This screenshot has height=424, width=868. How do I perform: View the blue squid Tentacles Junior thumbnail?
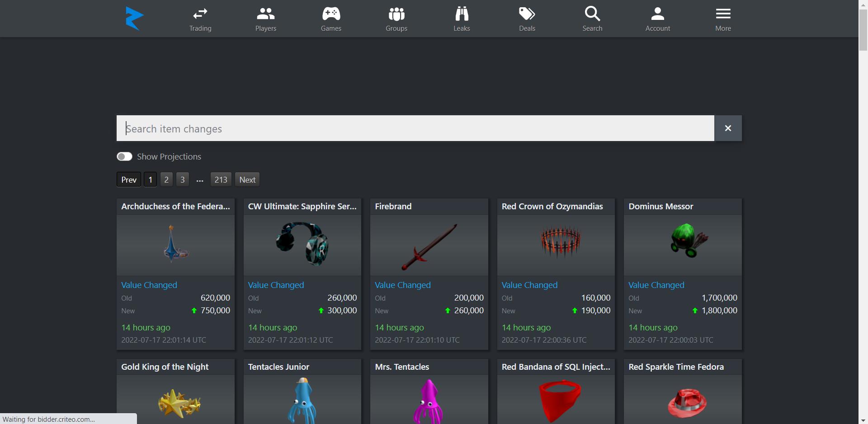click(302, 400)
